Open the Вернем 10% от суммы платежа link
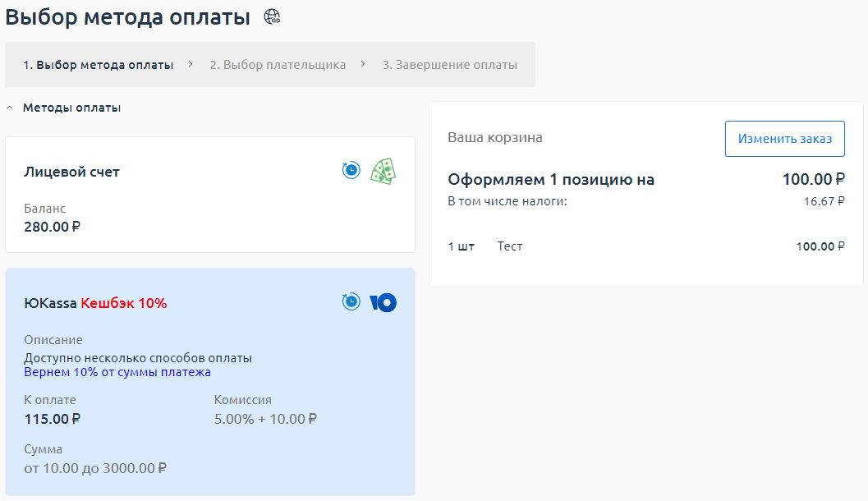Image resolution: width=868 pixels, height=501 pixels. (117, 372)
